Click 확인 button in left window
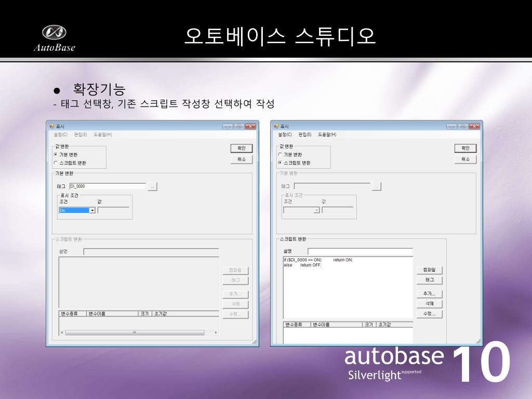Screen dimensions: 532x399 tap(241, 148)
